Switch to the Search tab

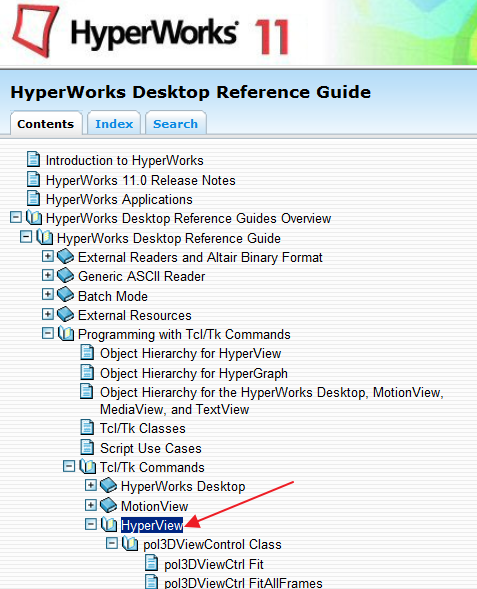coord(175,124)
